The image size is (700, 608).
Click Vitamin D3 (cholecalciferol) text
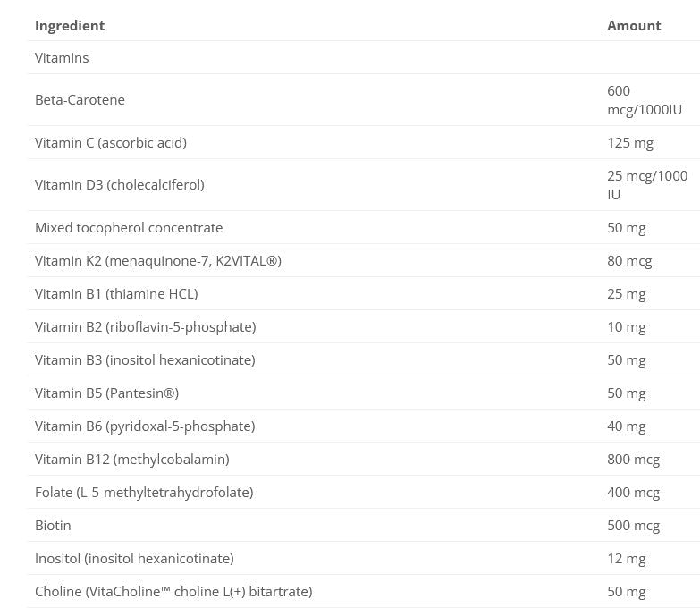[x=120, y=185]
